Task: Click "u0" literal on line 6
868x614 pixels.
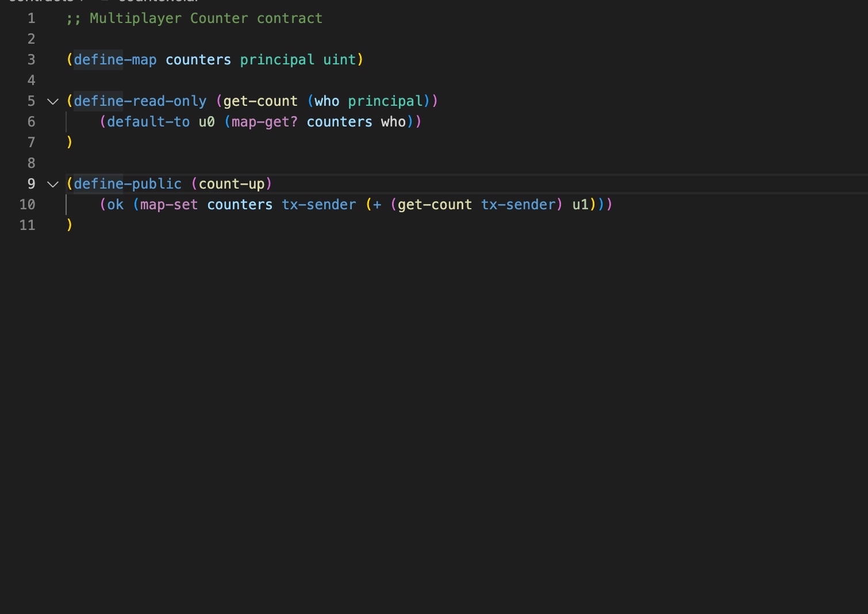Action: (206, 122)
